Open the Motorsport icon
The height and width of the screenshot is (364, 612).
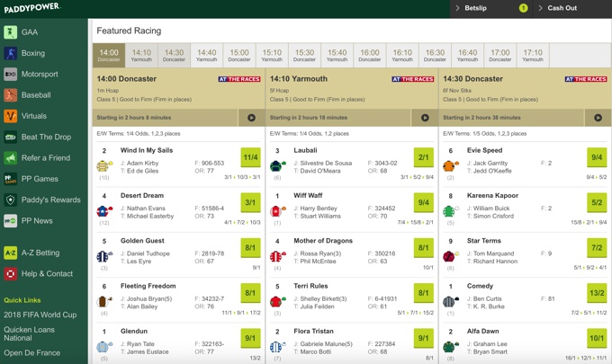[11, 74]
